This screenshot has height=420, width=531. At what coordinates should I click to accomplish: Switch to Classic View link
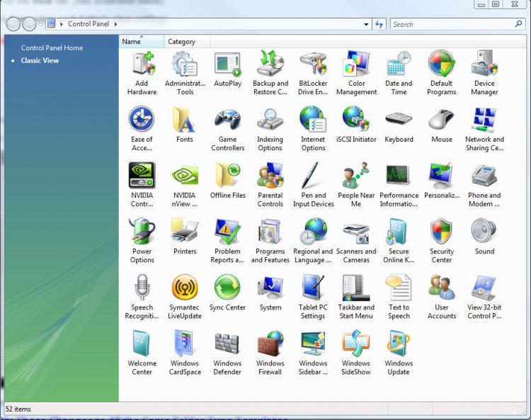click(40, 61)
